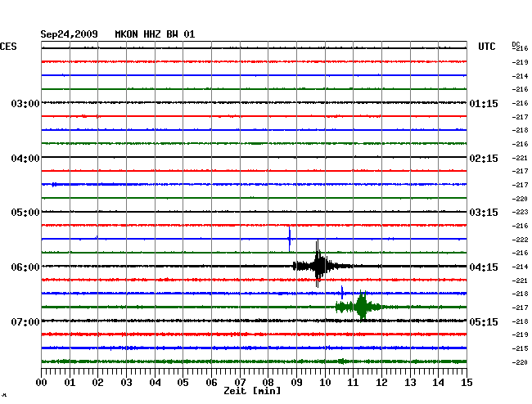Click minute 07 on the time axis
532x404 pixels.
pos(240,382)
